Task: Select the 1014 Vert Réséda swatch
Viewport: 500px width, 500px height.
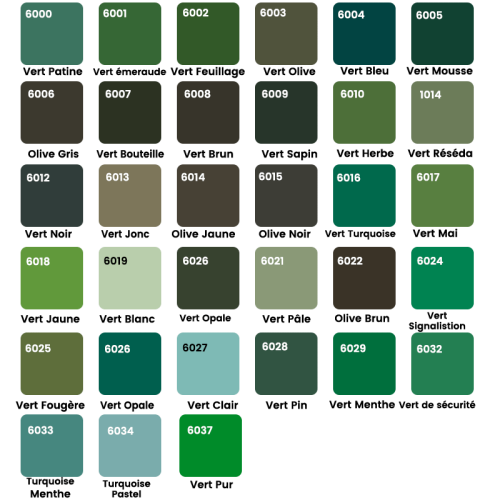Action: click(442, 113)
